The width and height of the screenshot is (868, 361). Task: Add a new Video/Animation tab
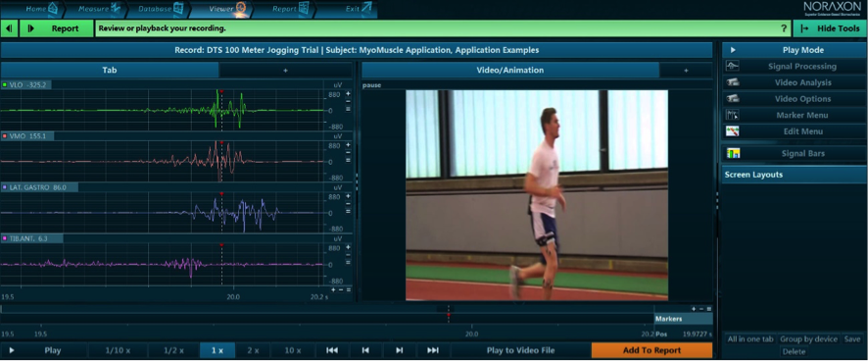click(x=686, y=71)
